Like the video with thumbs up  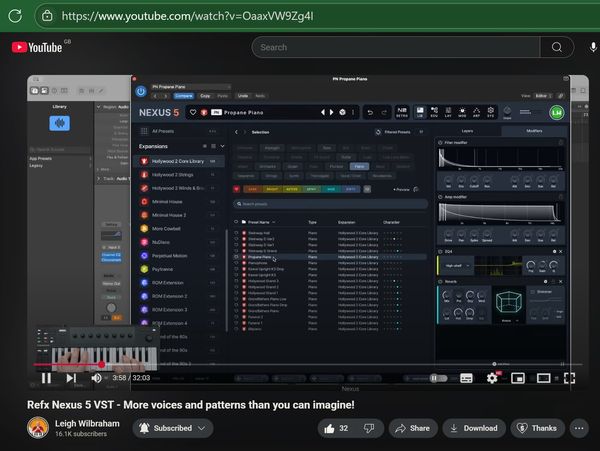335,428
